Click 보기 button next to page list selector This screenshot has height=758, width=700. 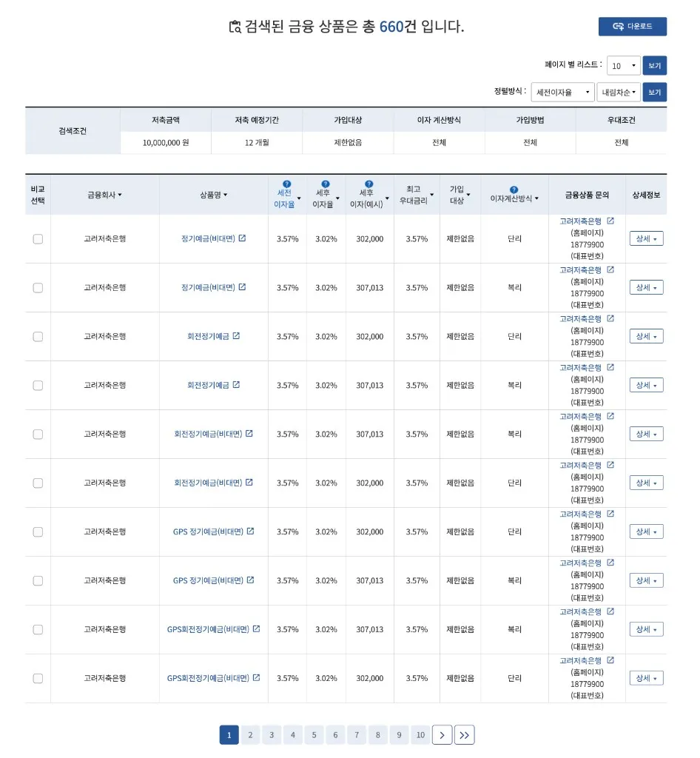(655, 66)
